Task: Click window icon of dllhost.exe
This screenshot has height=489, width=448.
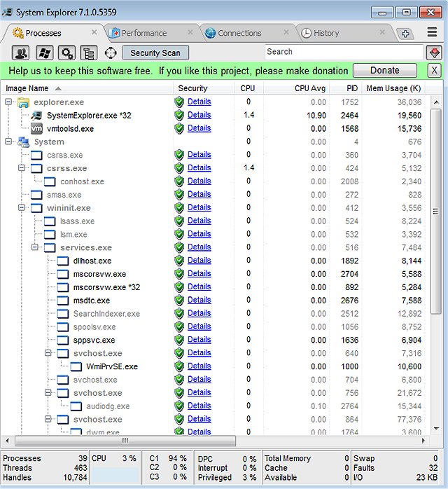Action: [62, 261]
